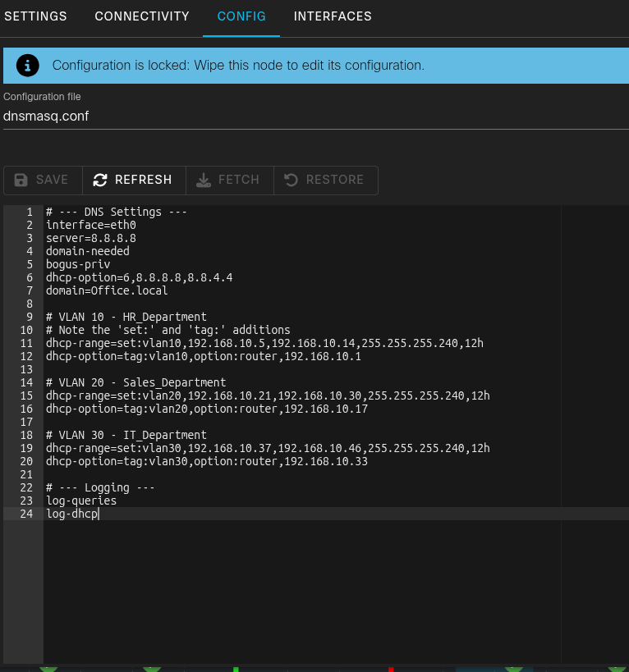This screenshot has height=672, width=629.
Task: Place cursor on the log-dhcp line
Action: [72, 514]
